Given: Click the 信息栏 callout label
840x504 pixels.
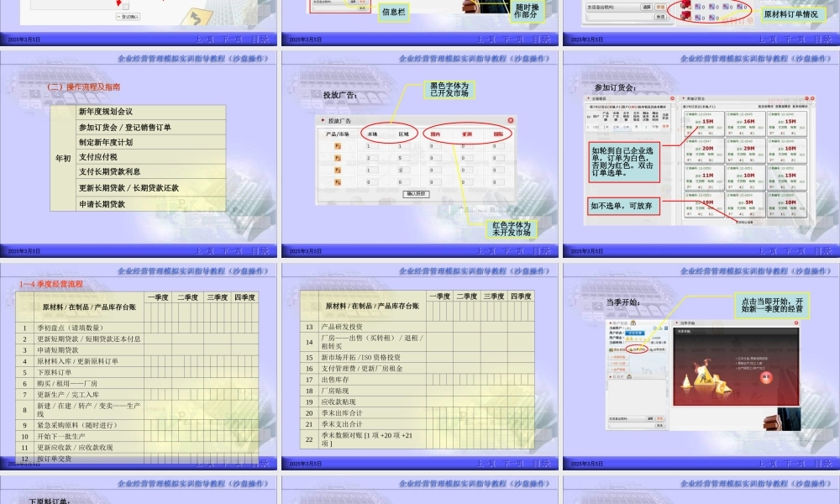Looking at the screenshot, I should pos(393,12).
